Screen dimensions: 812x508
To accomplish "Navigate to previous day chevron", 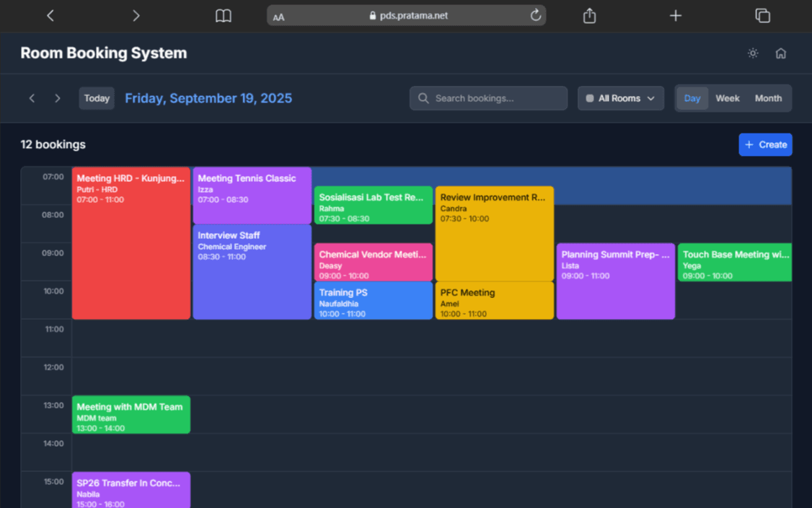I will 32,98.
